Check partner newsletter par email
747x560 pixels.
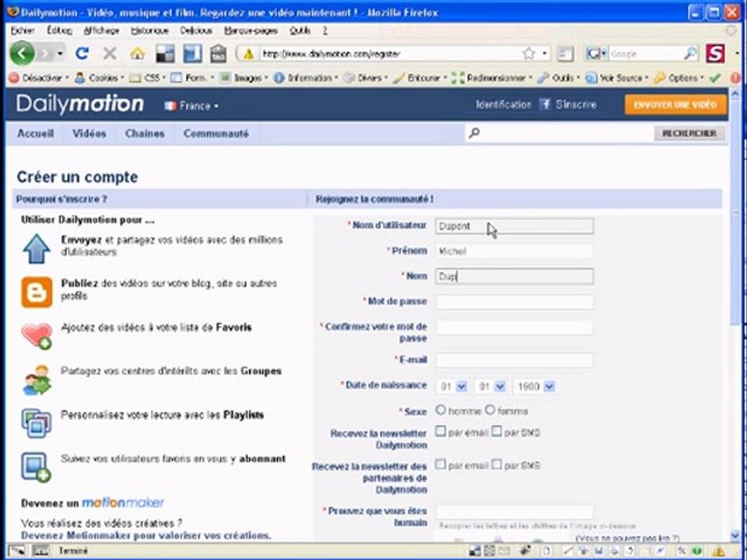point(440,464)
